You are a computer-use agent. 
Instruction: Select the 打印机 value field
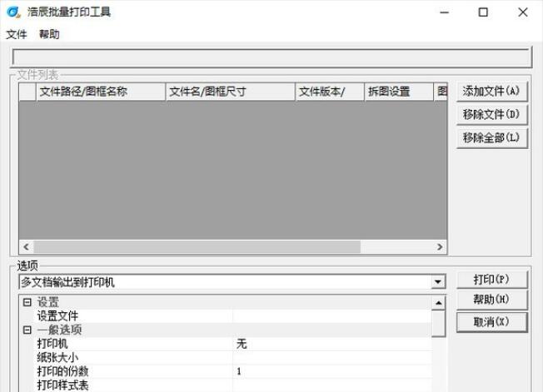click(331, 344)
